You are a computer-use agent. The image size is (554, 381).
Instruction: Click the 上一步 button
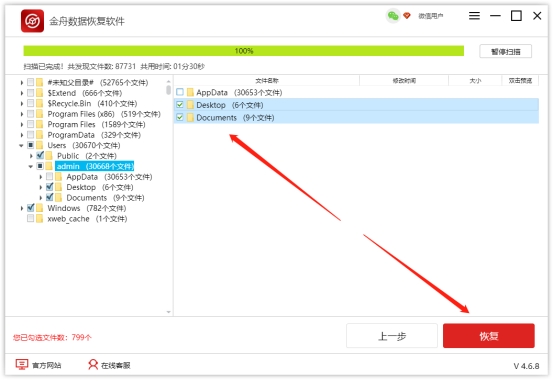coord(392,336)
